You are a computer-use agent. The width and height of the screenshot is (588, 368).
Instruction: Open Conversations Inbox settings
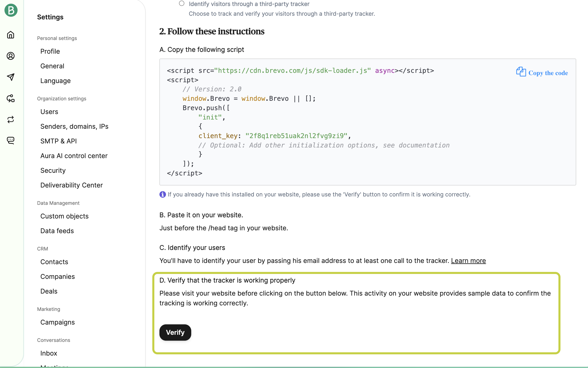tap(49, 353)
